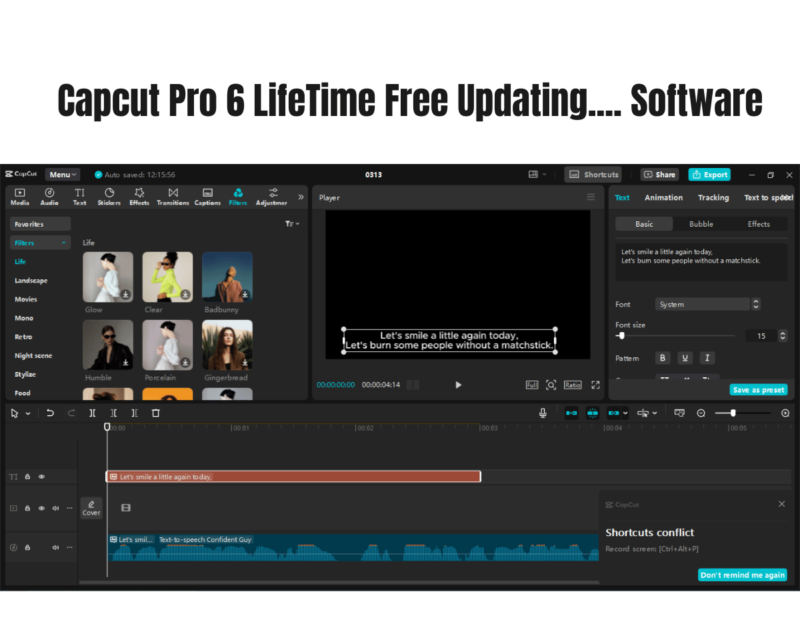
Task: Switch to the Text to speech tab
Action: (x=768, y=198)
